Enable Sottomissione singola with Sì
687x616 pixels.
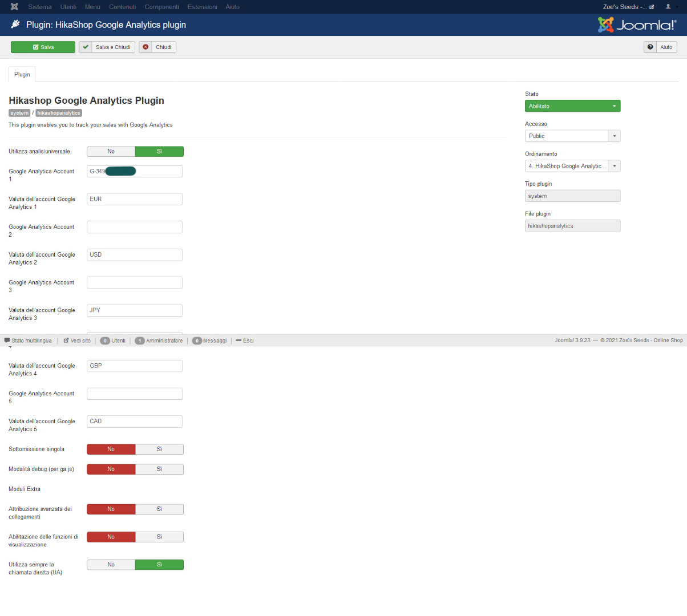pyautogui.click(x=159, y=449)
